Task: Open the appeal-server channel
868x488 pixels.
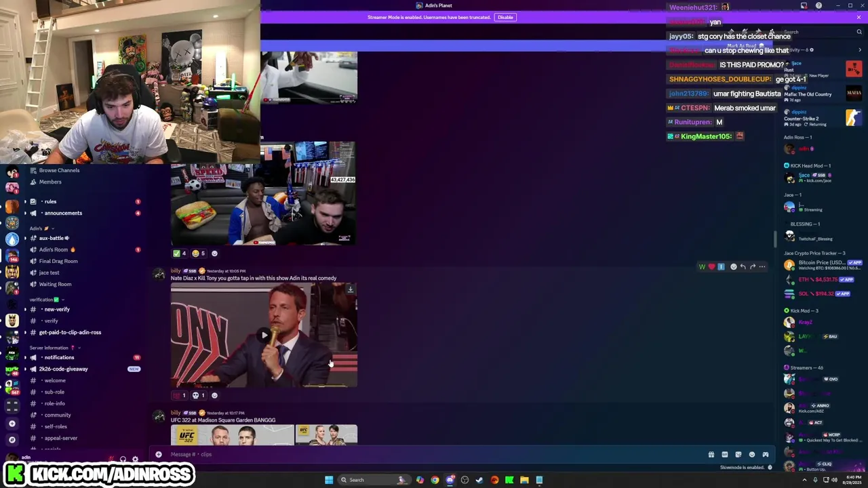Action: click(x=60, y=439)
